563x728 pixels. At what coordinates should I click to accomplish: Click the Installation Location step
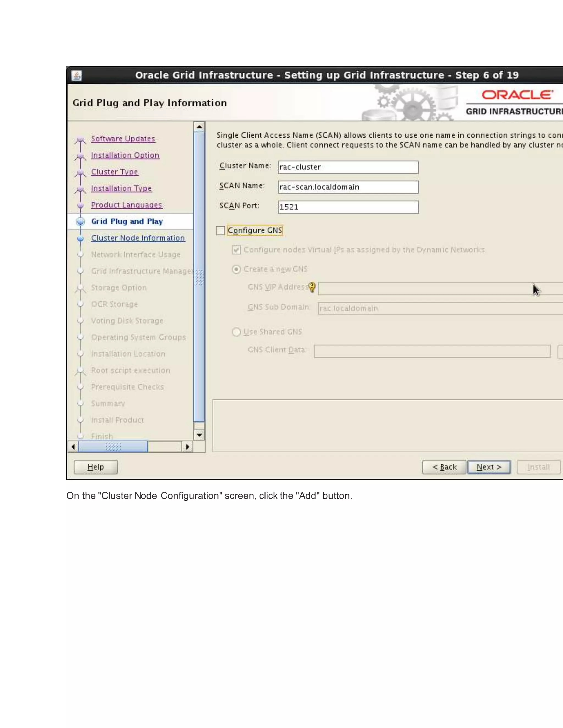click(128, 354)
